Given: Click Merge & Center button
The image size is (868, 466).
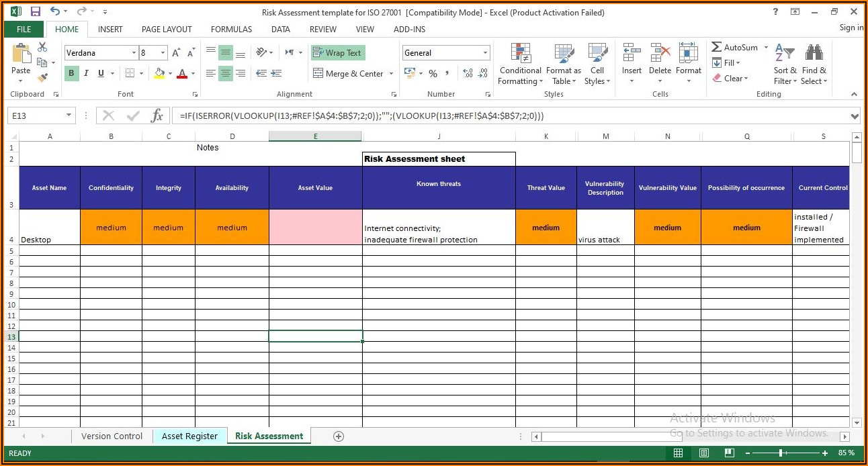Looking at the screenshot, I should 348,74.
